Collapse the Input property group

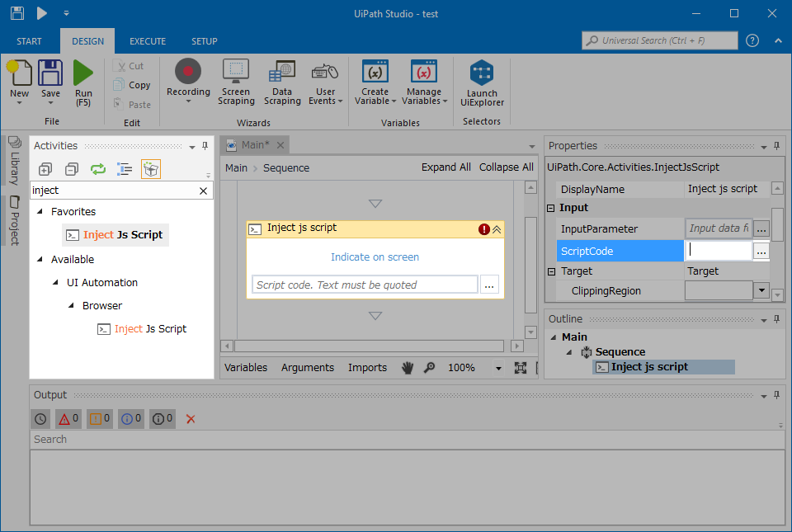click(551, 208)
